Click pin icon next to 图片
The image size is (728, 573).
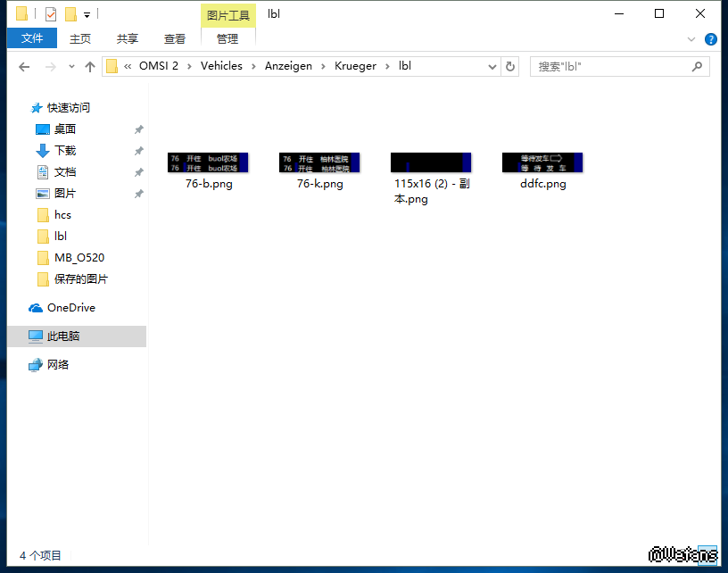click(138, 194)
